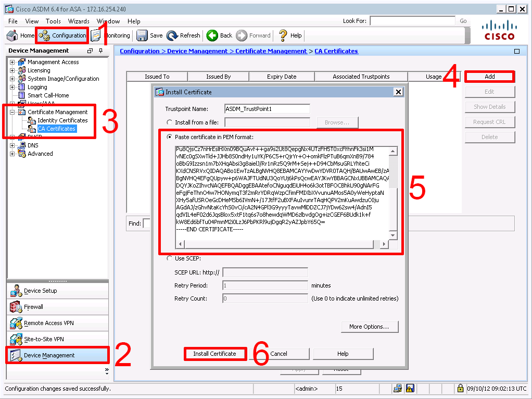
Task: Select the System Image/Configuration tree icon
Action: [22, 79]
